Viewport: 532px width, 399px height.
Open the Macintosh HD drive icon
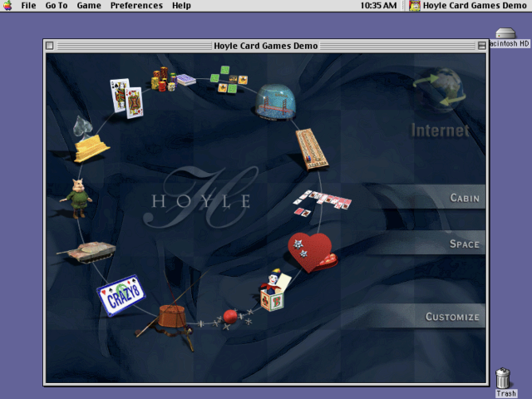click(506, 38)
